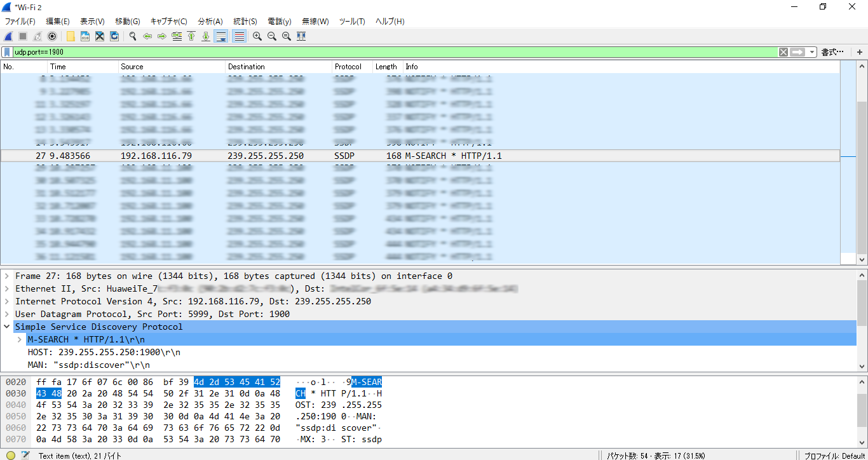Sort by the Info column header

620,67
